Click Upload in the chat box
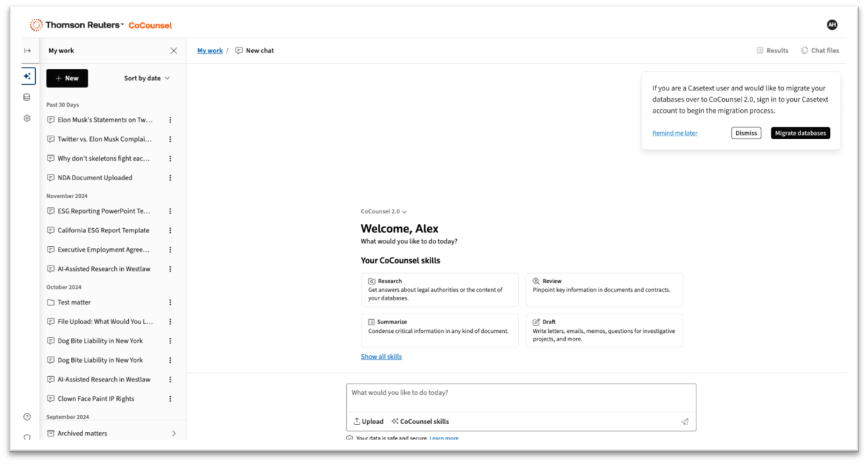 click(368, 421)
